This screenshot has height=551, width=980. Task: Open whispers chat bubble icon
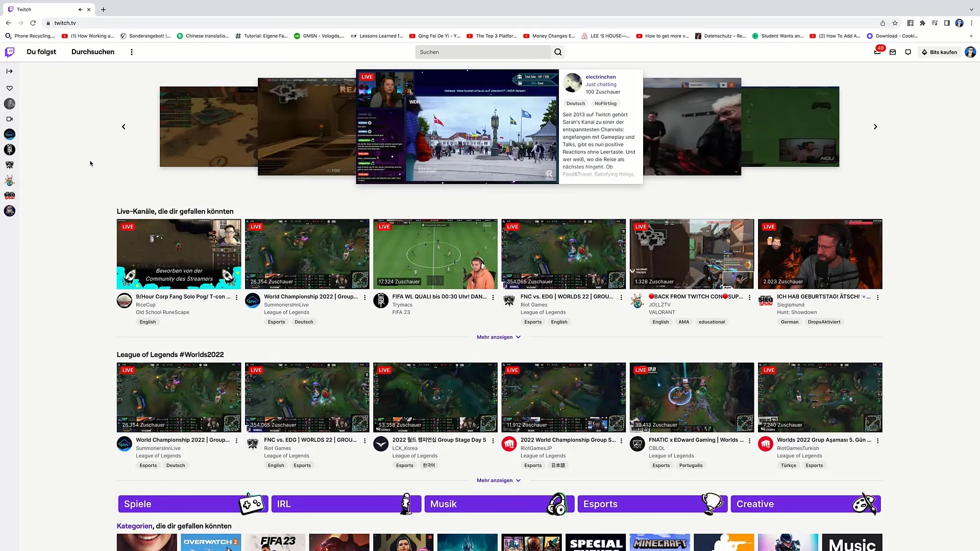tap(908, 52)
